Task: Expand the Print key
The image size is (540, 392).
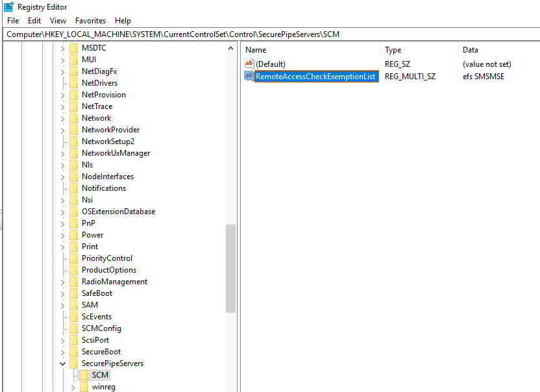Action: (63, 247)
